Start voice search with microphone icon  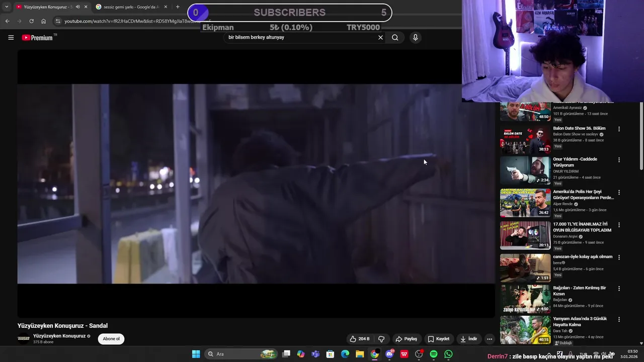pyautogui.click(x=415, y=37)
